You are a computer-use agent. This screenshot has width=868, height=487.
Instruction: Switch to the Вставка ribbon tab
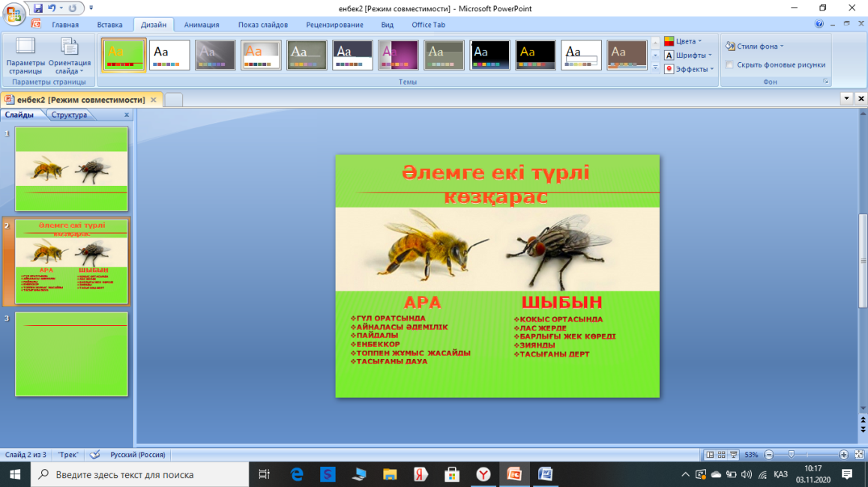click(109, 25)
